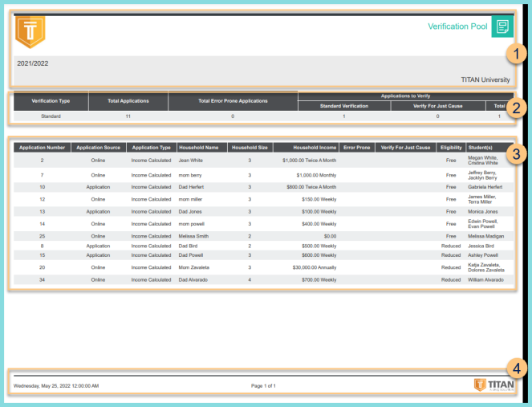532x407 pixels.
Task: Select household name mom miller
Action: tap(190, 200)
